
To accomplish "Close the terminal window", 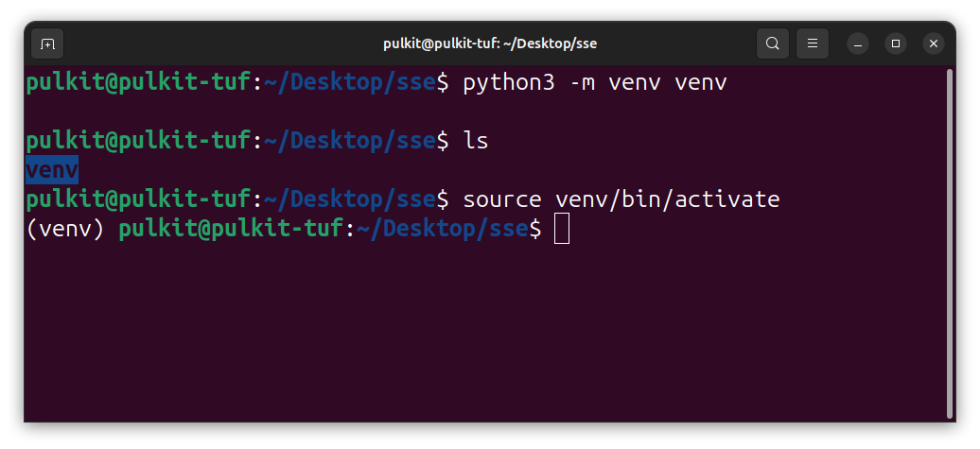I will tap(934, 43).
